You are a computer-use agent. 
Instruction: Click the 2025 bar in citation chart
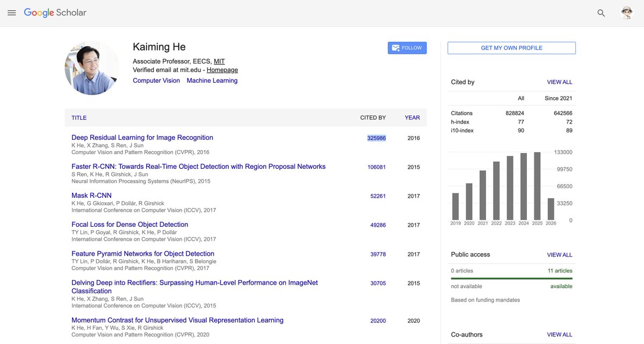[537, 186]
